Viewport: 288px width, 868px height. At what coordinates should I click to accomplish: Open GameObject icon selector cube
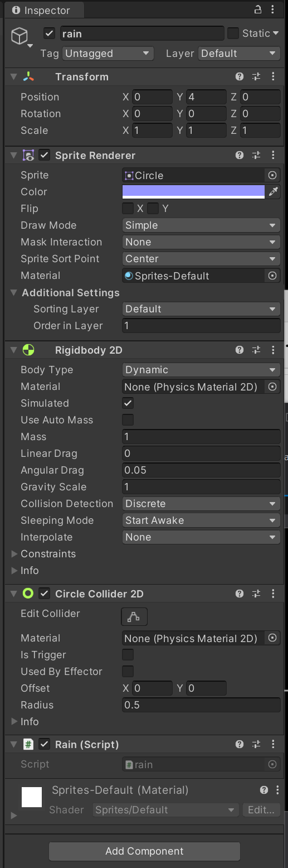(x=20, y=37)
